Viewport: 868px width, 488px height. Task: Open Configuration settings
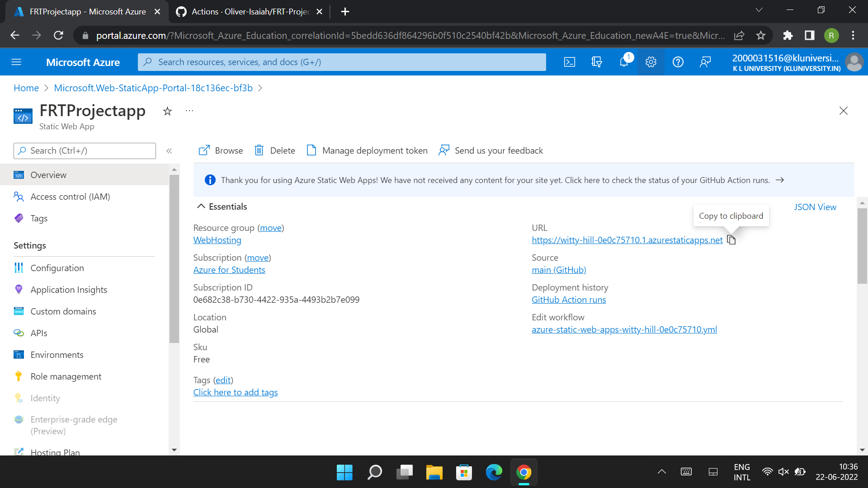pyautogui.click(x=84, y=268)
